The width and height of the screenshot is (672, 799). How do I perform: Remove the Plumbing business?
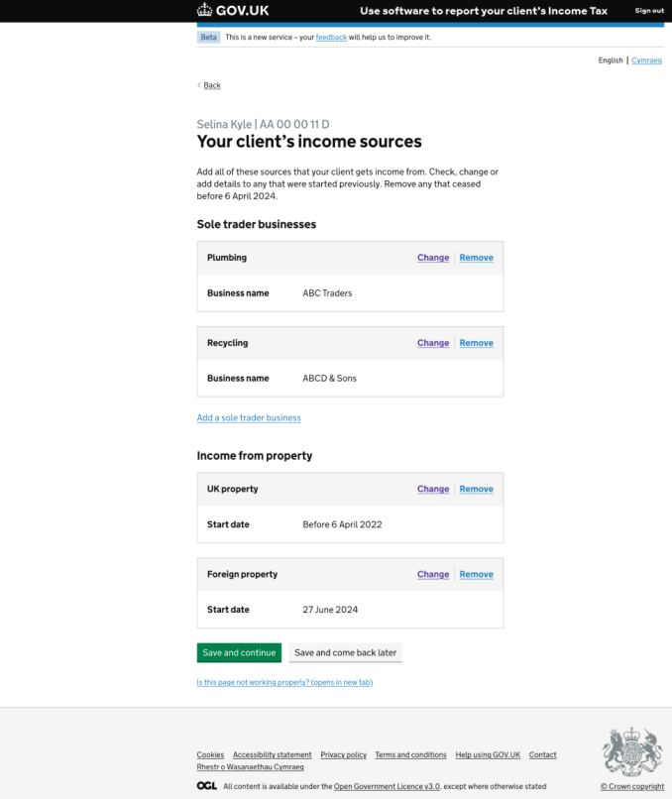tap(476, 258)
